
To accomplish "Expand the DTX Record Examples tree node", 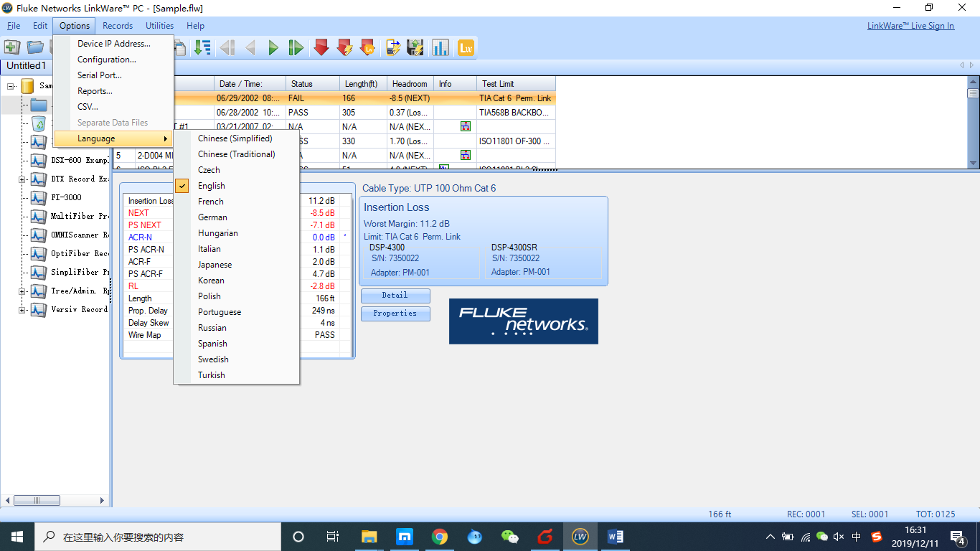I will [x=22, y=179].
